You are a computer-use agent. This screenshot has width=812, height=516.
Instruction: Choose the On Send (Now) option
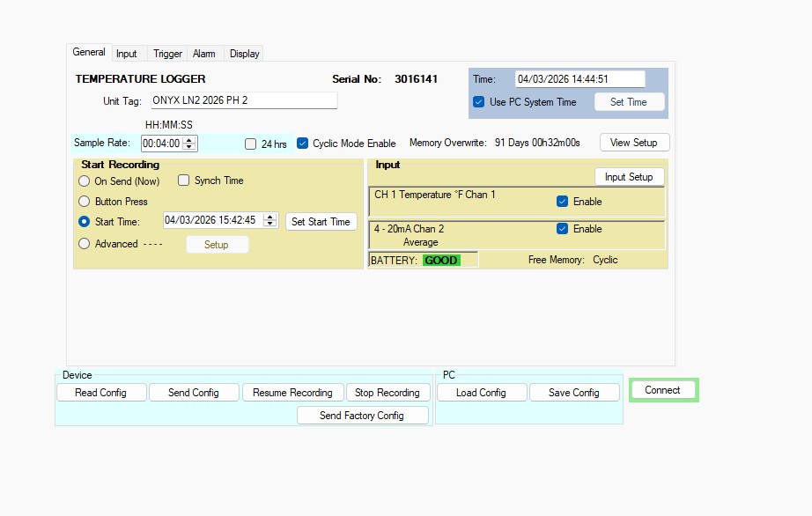(x=84, y=181)
